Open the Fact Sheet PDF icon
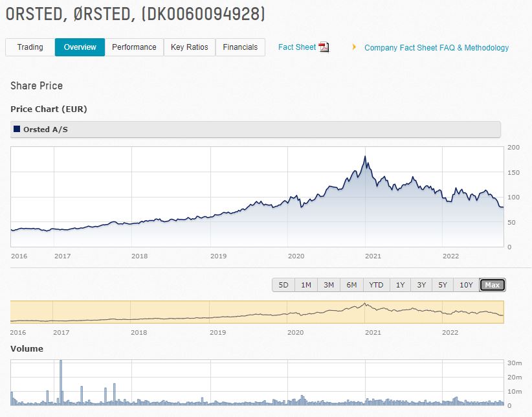Viewport: 532px width, 417px height. [x=324, y=47]
